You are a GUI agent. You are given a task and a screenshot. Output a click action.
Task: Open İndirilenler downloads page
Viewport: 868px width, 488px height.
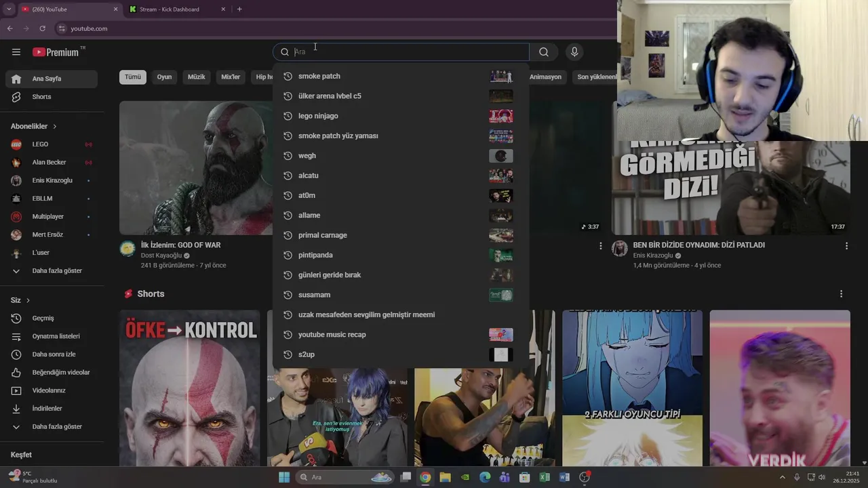pyautogui.click(x=52, y=409)
